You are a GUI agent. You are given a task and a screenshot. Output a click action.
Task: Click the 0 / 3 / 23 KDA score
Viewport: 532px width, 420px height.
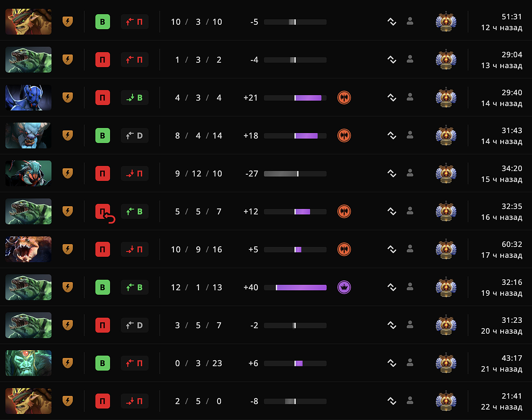(198, 363)
